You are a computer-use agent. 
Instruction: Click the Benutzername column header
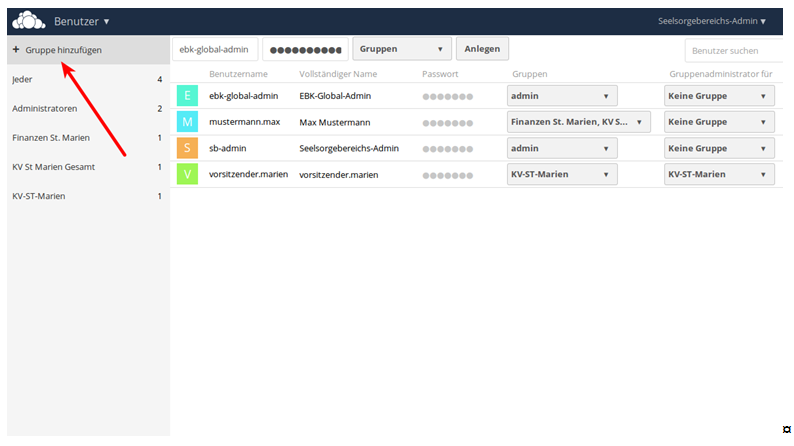point(239,74)
